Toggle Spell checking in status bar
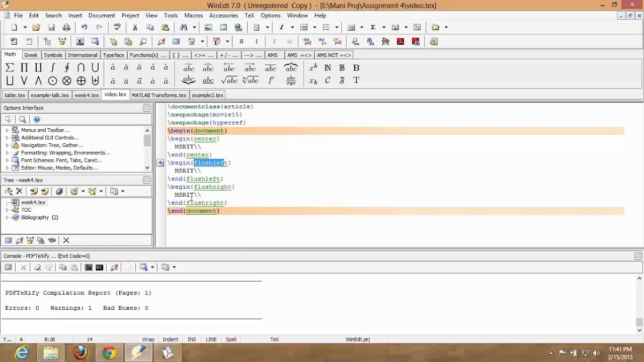Image resolution: width=644 pixels, height=362 pixels. pyautogui.click(x=231, y=339)
